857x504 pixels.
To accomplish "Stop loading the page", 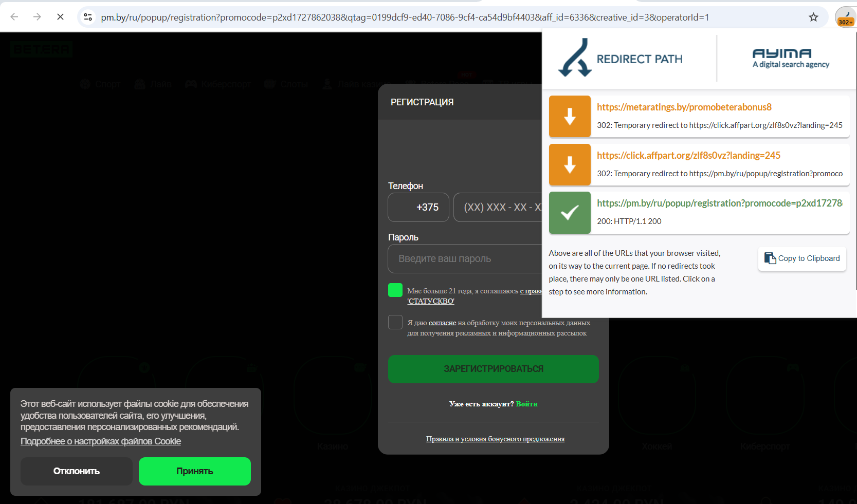I will click(x=60, y=17).
